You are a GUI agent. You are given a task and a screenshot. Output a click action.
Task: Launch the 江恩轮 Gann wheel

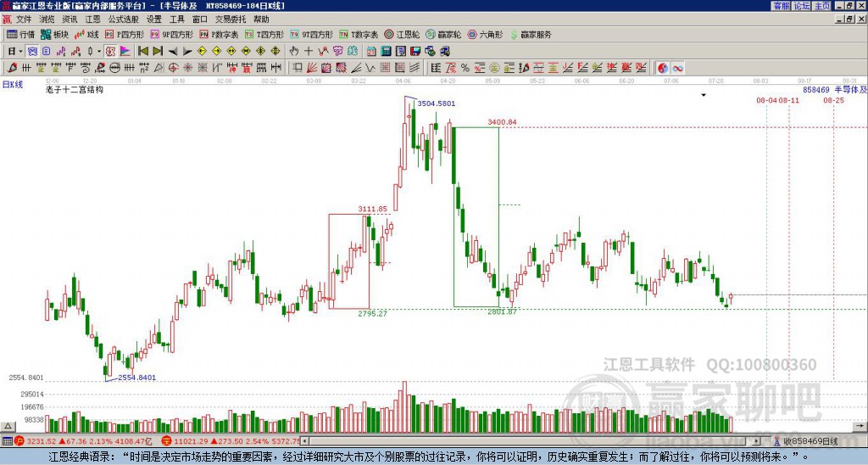point(402,34)
